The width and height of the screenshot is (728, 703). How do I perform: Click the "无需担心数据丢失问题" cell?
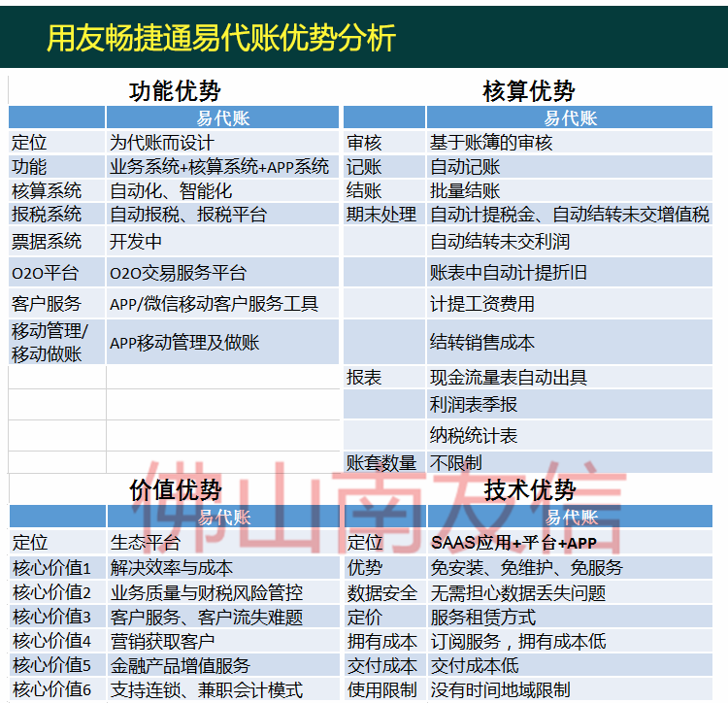[x=570, y=592]
